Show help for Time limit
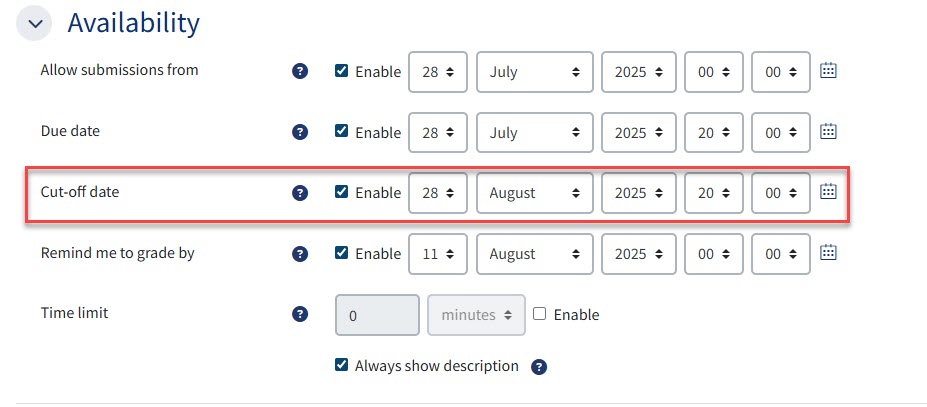Screen dimensions: 927x407 point(299,314)
